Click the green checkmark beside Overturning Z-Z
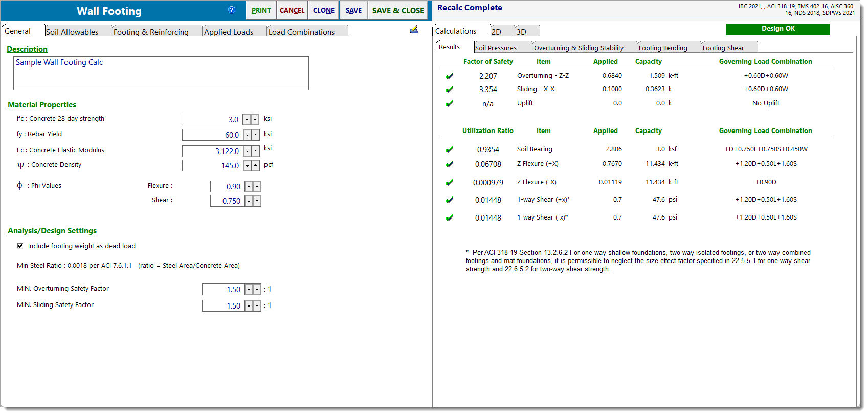The height and width of the screenshot is (415, 868). 450,76
